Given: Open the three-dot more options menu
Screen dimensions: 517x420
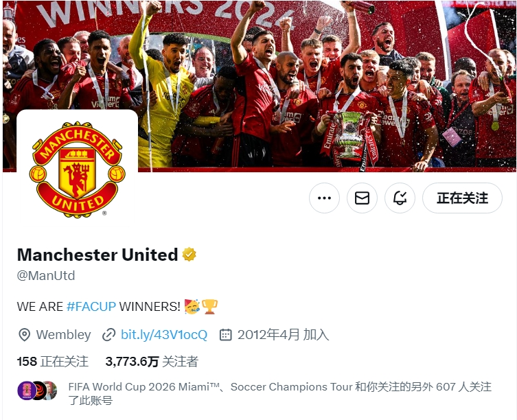Looking at the screenshot, I should [324, 198].
